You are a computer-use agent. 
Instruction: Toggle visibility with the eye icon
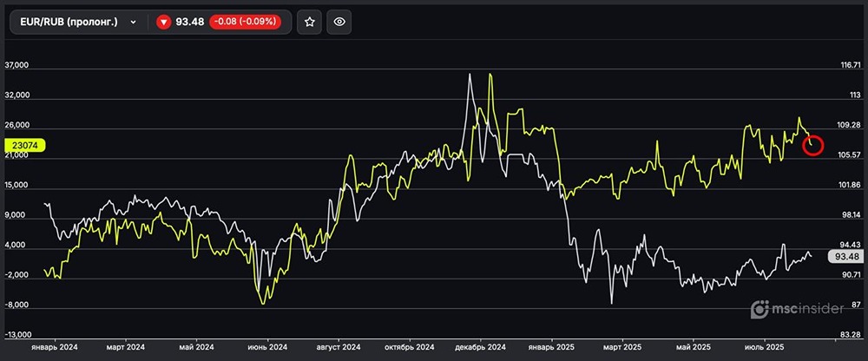point(339,22)
